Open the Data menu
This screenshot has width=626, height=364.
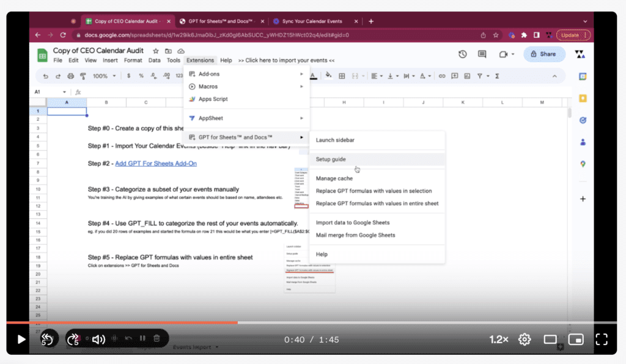pyautogui.click(x=154, y=60)
